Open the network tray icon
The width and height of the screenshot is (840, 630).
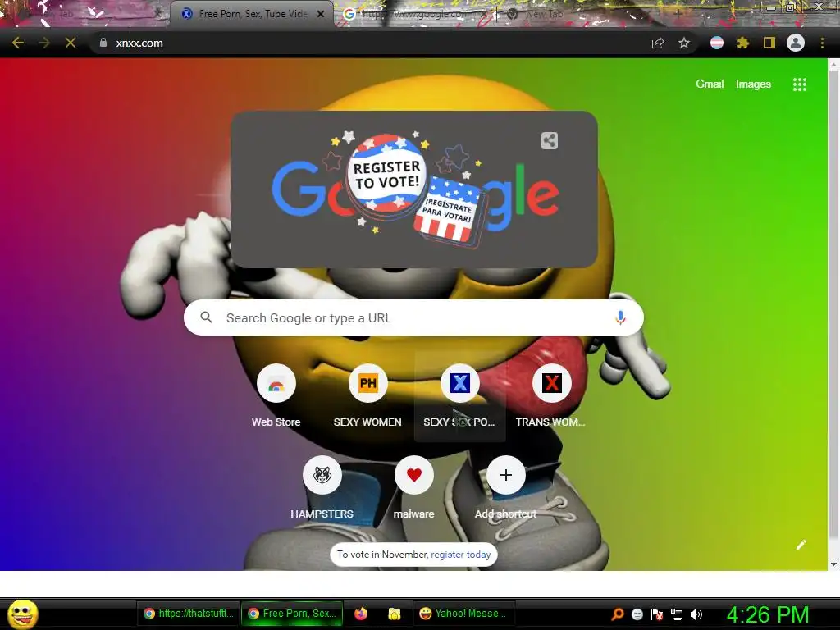click(677, 614)
